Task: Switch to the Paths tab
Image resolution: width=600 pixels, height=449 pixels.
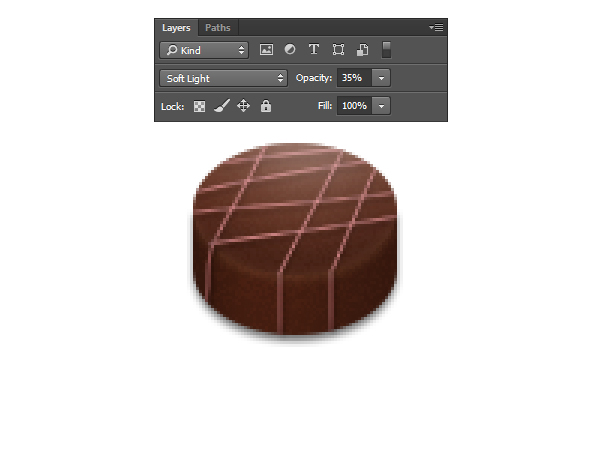Action: pyautogui.click(x=217, y=28)
